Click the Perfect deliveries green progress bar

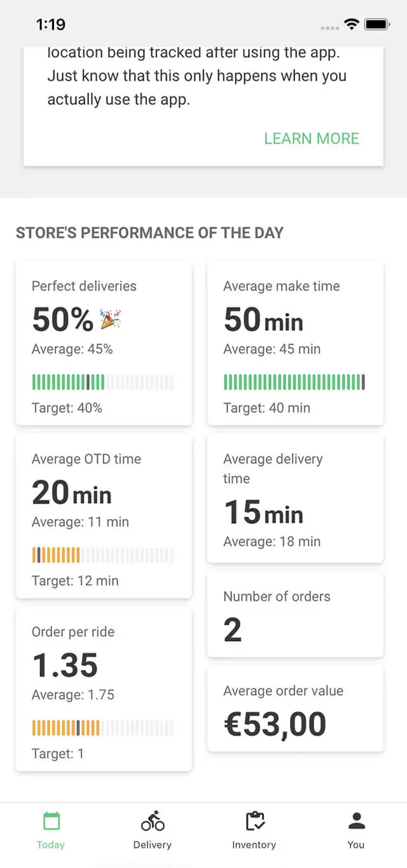pos(102,382)
